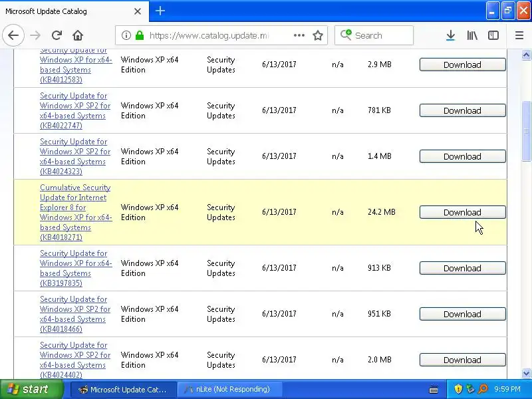532x399 pixels.
Task: Open the KB3197835 update details link
Action: pos(76,268)
